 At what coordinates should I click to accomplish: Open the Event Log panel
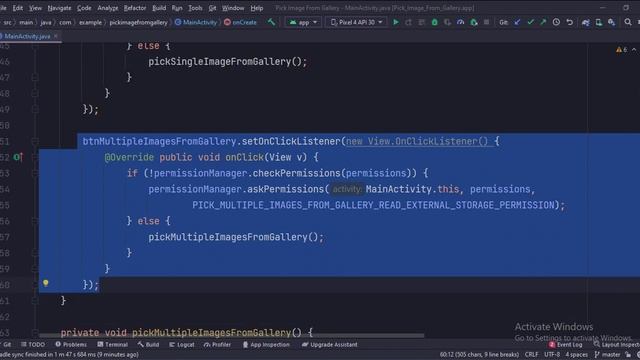[x=566, y=344]
